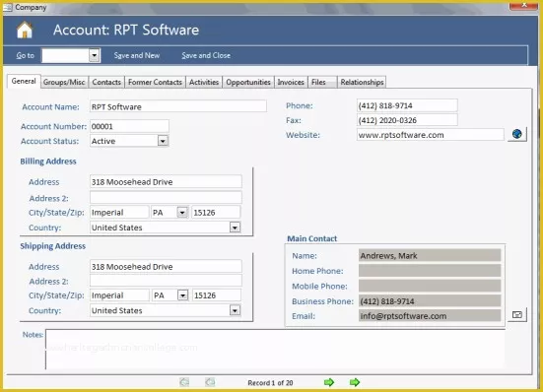Image resolution: width=543 pixels, height=392 pixels.
Task: Jump to last record green arrow
Action: (x=355, y=382)
